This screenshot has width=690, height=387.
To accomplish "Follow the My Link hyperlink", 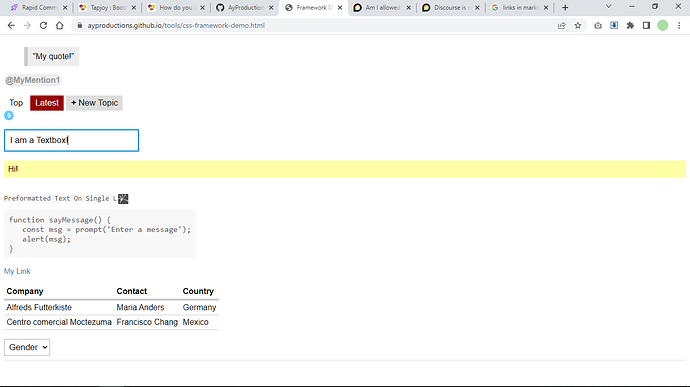I will pos(17,271).
